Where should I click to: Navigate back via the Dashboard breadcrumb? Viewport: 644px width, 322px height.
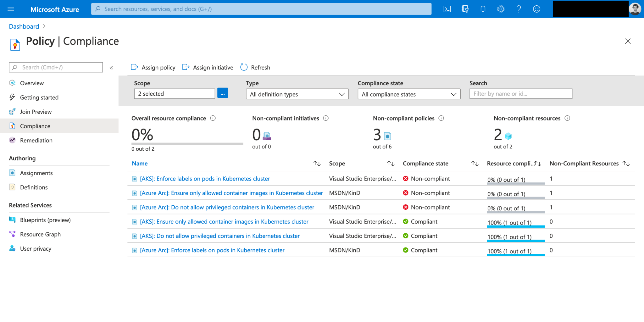[x=24, y=26]
